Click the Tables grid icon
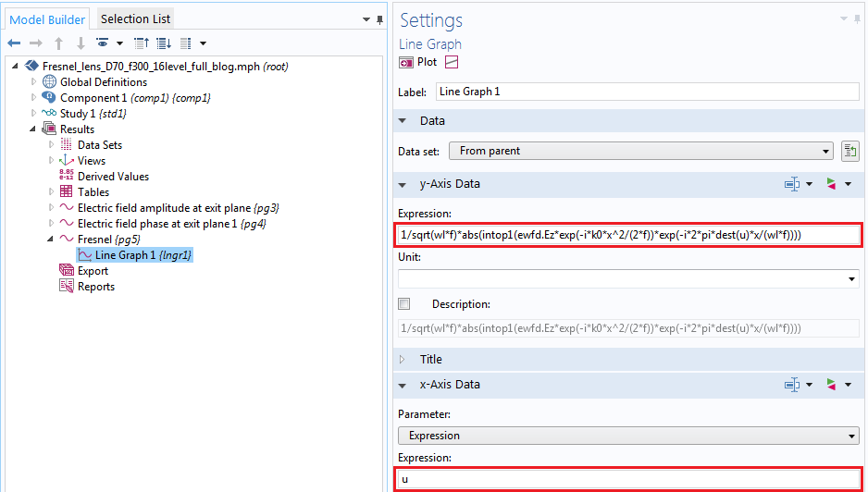Viewport: 868px width, 492px height. click(x=67, y=191)
